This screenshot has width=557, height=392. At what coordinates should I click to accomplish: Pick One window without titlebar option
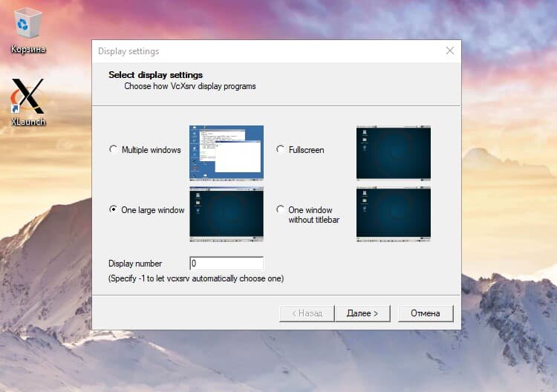pyautogui.click(x=280, y=209)
